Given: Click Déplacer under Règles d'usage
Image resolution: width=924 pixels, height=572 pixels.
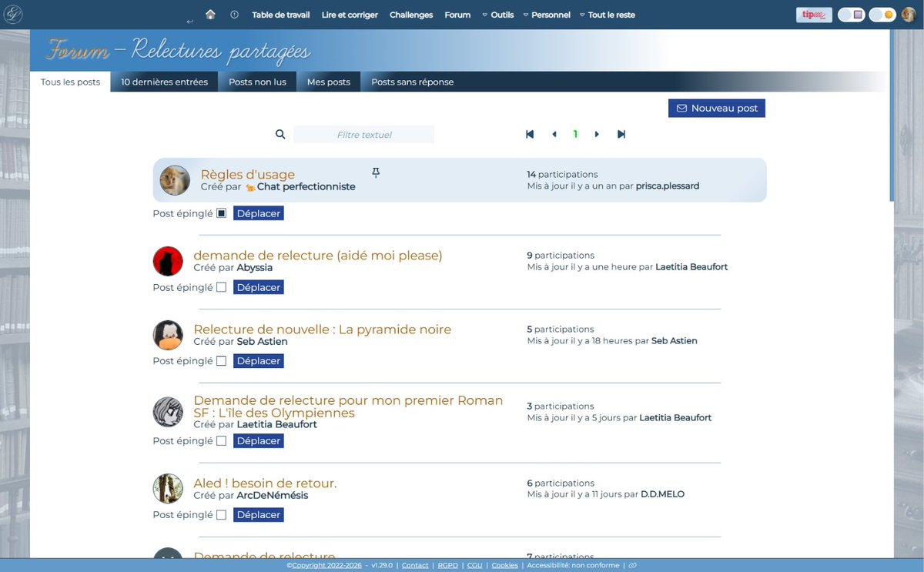Looking at the screenshot, I should [x=259, y=213].
